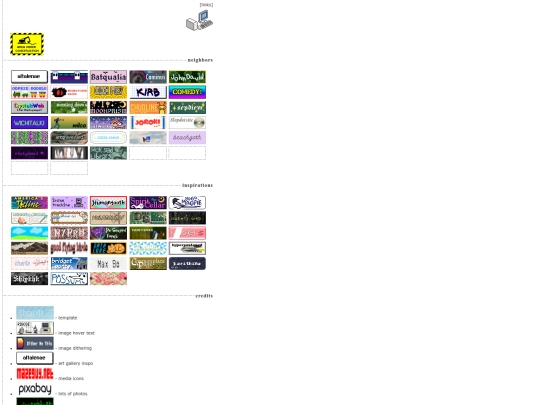Screen dimensions: 540x405
Task: Click the navy starry rounded button
Action: pos(187,263)
